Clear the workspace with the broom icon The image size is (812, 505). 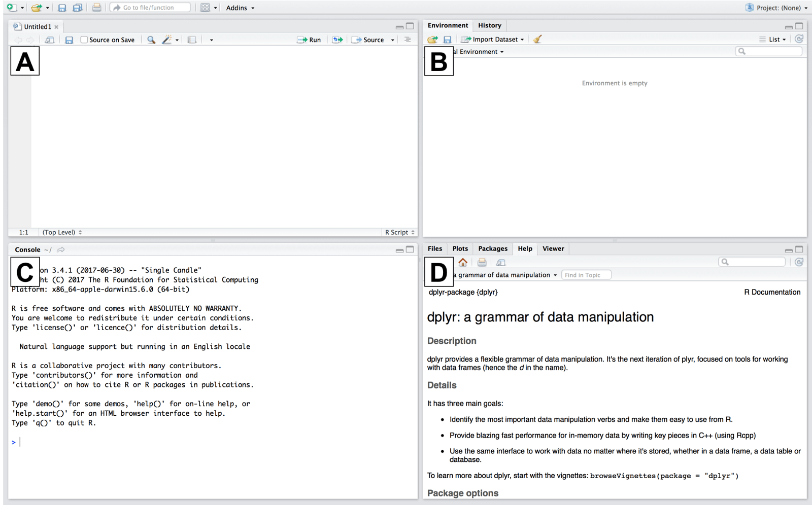point(537,39)
